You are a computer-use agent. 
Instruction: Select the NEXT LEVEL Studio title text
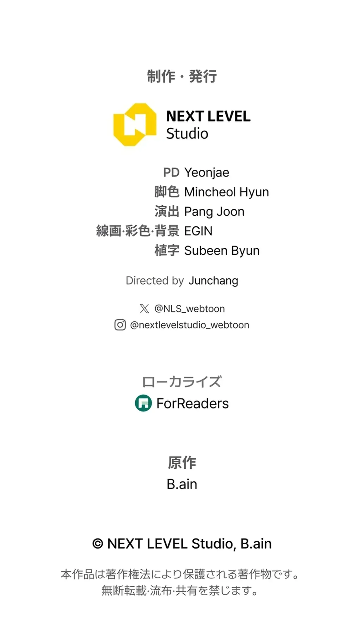point(208,125)
